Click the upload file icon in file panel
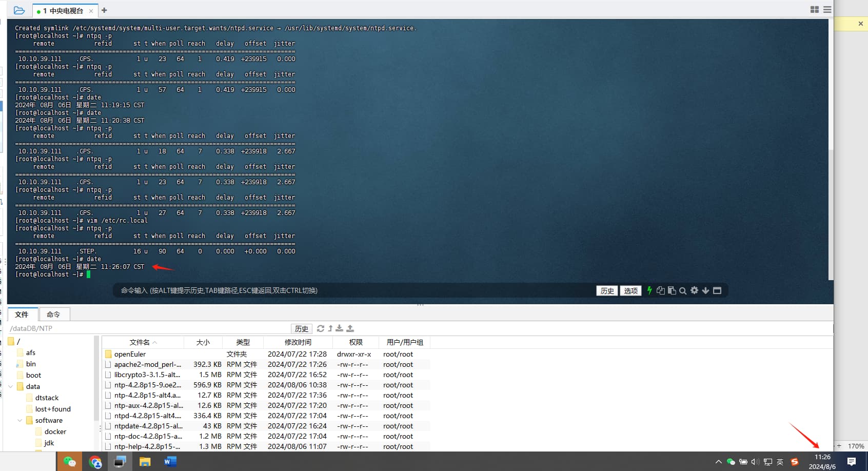The height and width of the screenshot is (471, 868). (350, 328)
